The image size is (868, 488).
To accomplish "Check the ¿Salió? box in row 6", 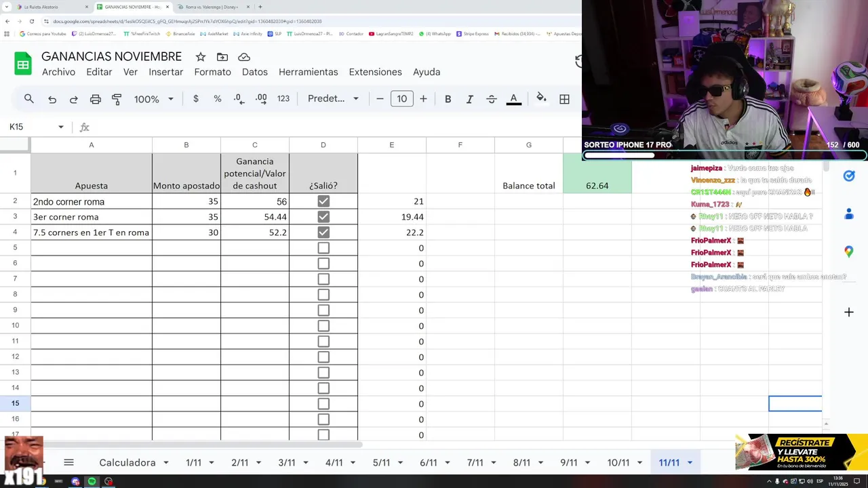I will click(323, 264).
